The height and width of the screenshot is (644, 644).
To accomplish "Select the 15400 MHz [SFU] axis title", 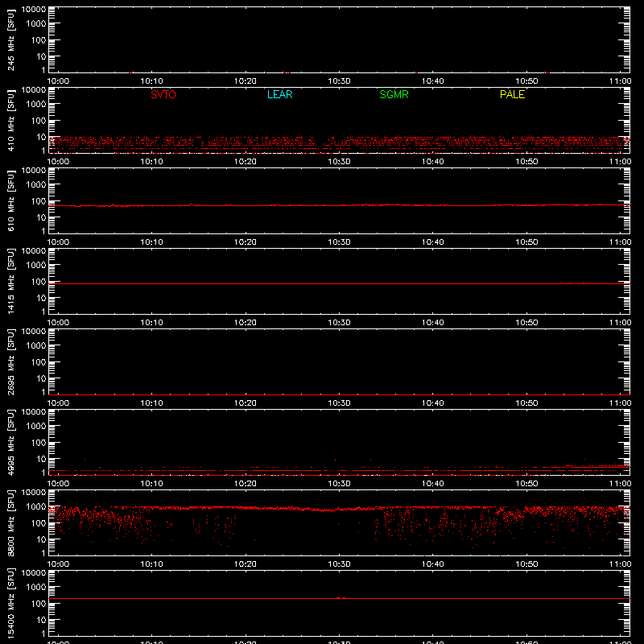I will (10, 603).
